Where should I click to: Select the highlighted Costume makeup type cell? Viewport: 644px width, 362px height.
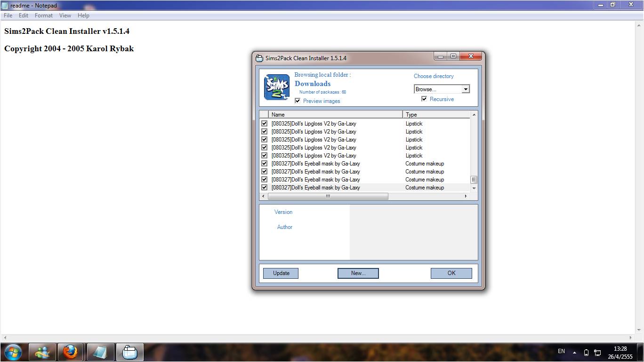(x=425, y=188)
